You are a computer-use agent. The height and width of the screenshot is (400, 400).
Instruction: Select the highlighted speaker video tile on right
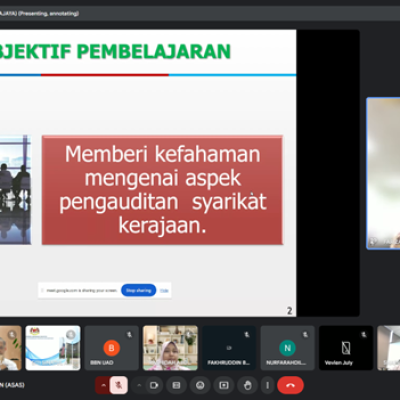coord(383,173)
